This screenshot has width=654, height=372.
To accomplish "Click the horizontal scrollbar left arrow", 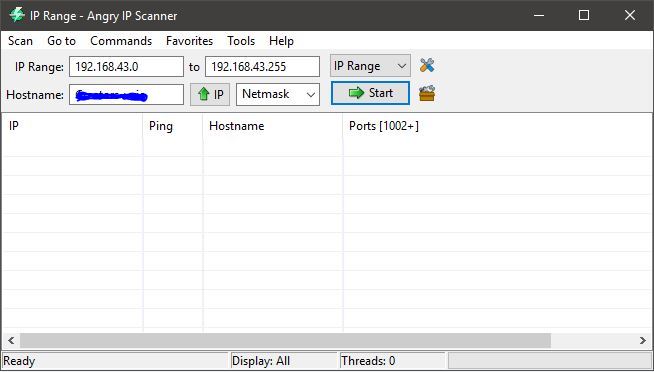I will 11,340.
